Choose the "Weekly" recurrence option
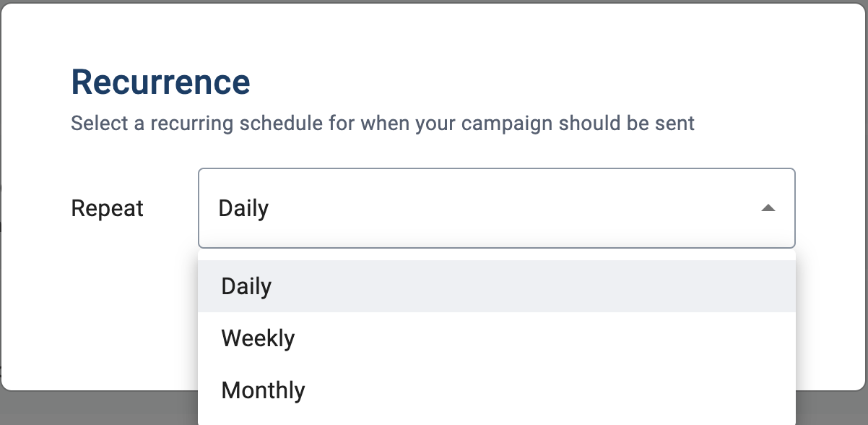The image size is (868, 425). (x=258, y=338)
